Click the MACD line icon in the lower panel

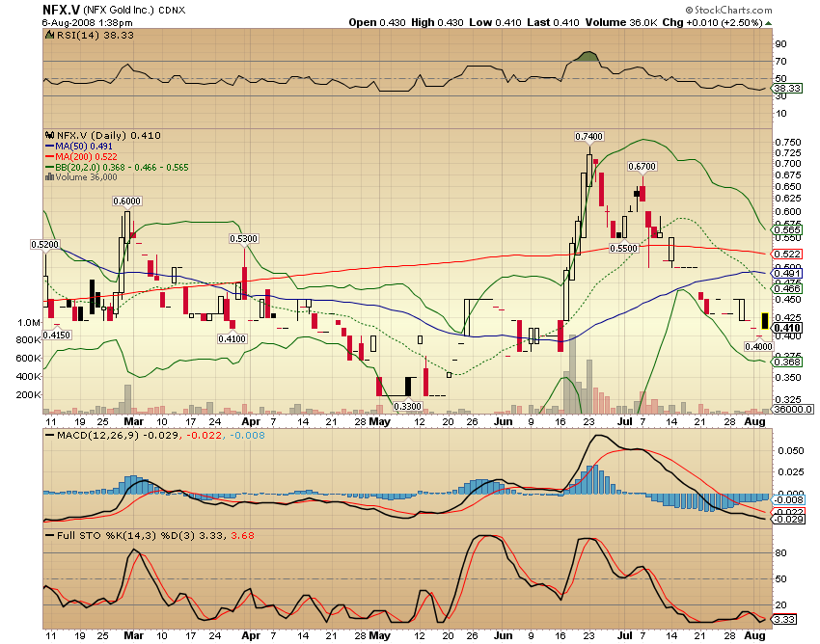pyautogui.click(x=50, y=437)
